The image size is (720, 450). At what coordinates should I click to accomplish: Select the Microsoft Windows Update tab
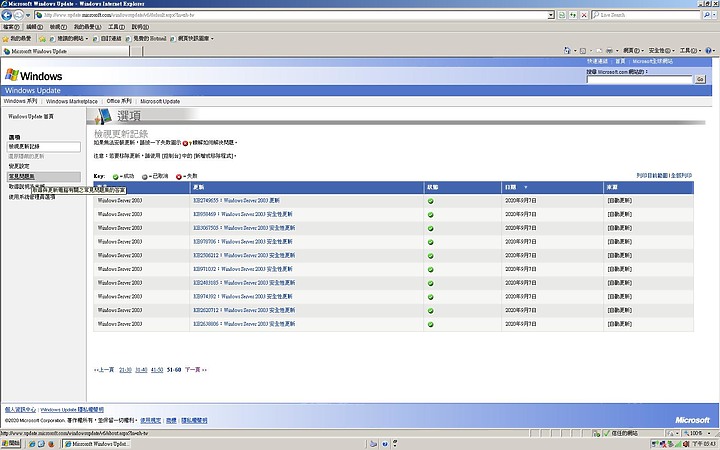(x=65, y=51)
